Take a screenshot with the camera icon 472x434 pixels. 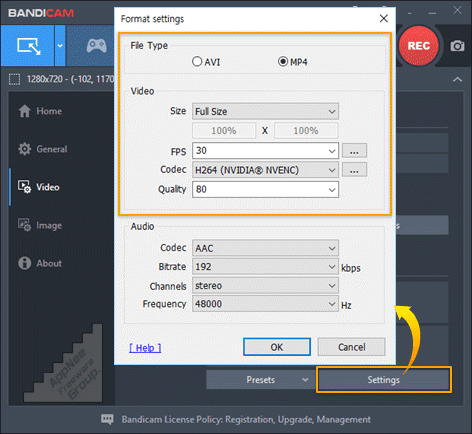pos(457,46)
